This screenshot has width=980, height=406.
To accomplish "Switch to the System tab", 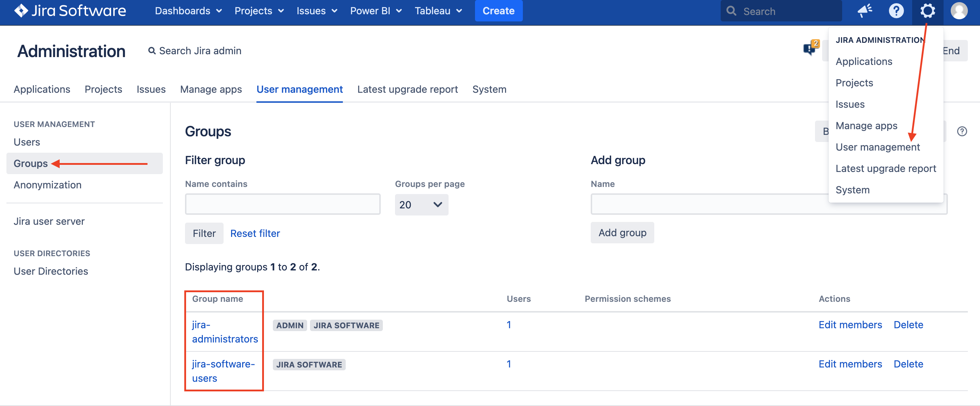I will click(x=489, y=89).
